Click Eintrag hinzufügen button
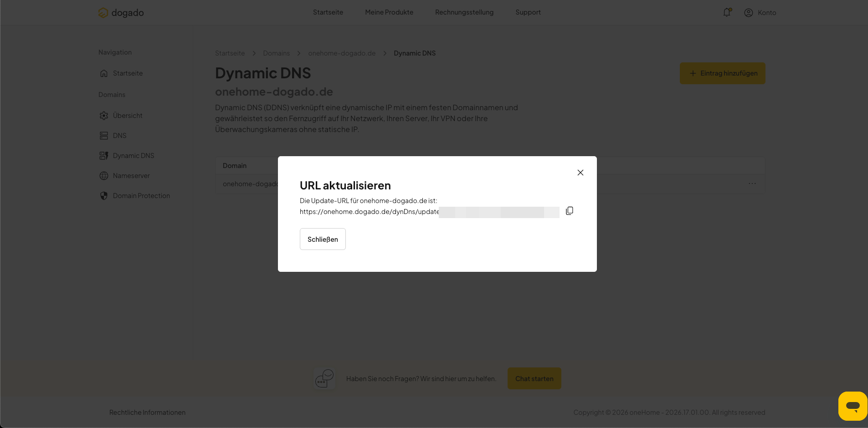This screenshot has height=428, width=868. (723, 73)
